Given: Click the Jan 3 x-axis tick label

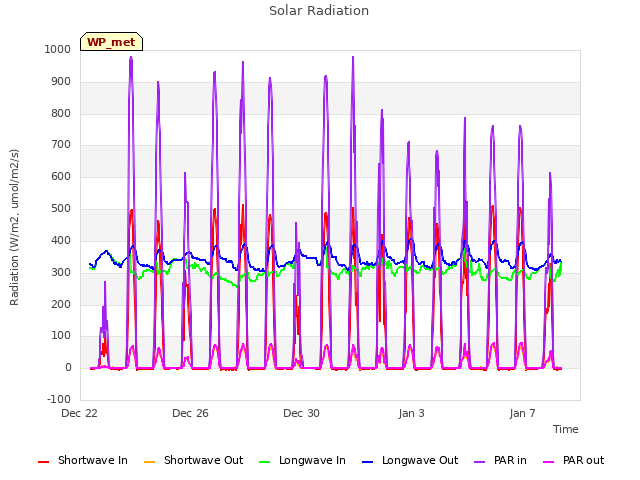Looking at the screenshot, I should tap(411, 413).
